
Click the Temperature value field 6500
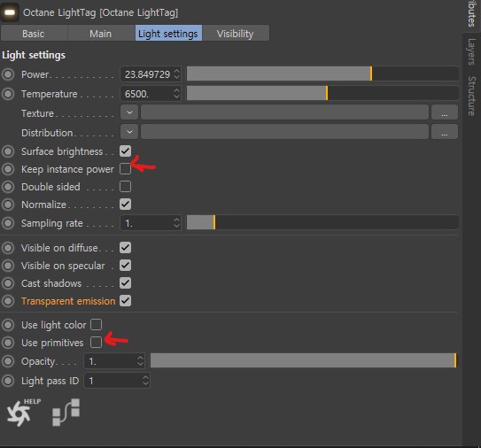[x=151, y=94]
